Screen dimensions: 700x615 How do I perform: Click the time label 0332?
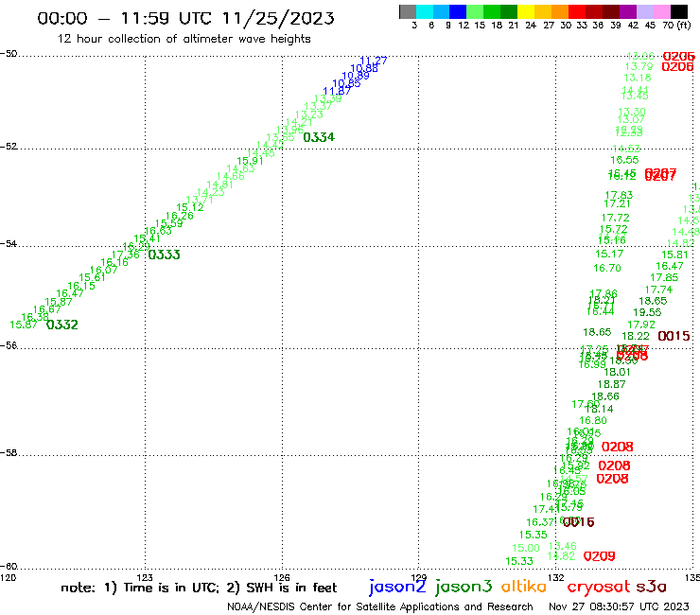pyautogui.click(x=62, y=325)
